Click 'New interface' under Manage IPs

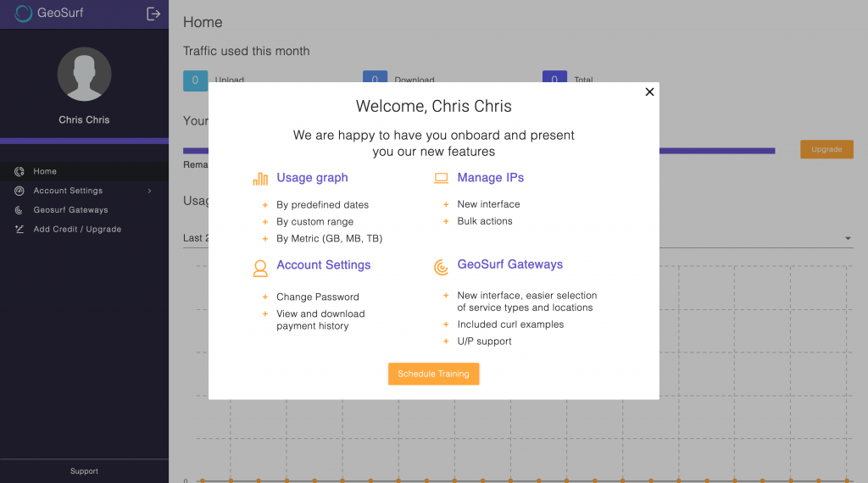coord(488,204)
